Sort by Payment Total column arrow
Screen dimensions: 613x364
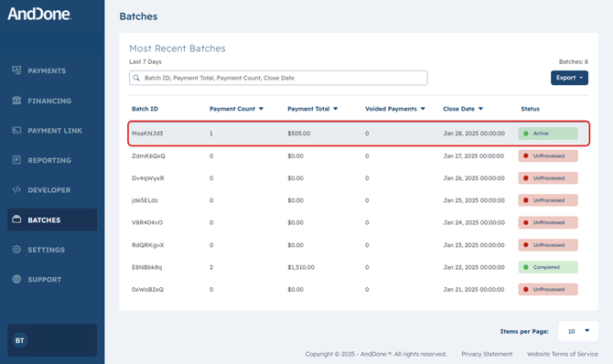336,109
